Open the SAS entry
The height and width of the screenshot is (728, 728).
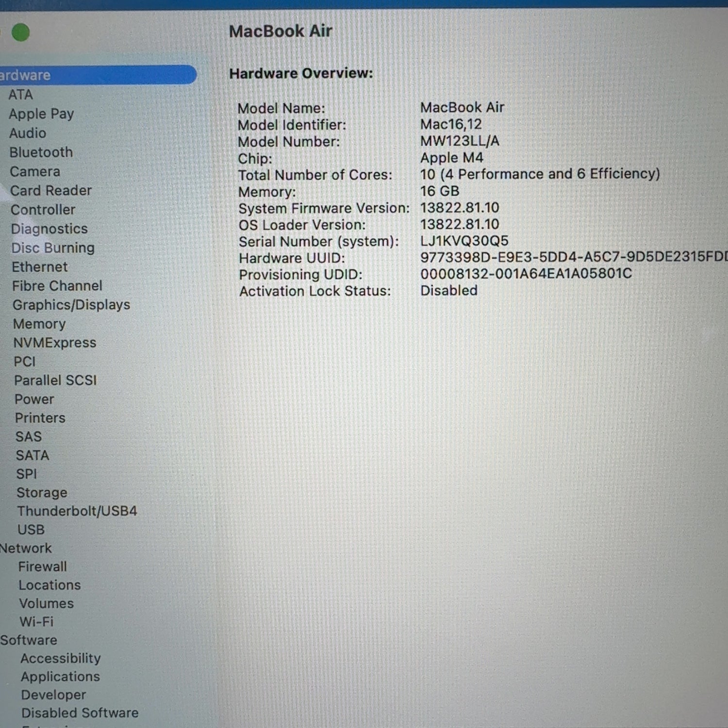coord(28,437)
